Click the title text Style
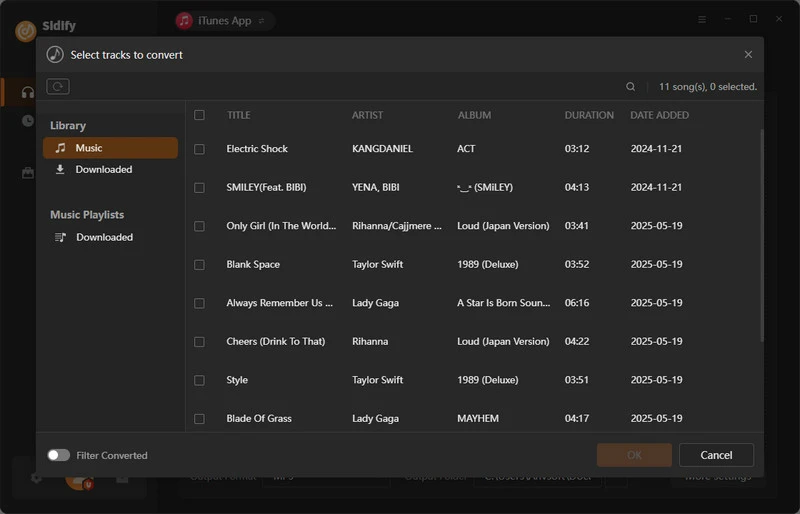The width and height of the screenshot is (800, 514). [x=237, y=380]
